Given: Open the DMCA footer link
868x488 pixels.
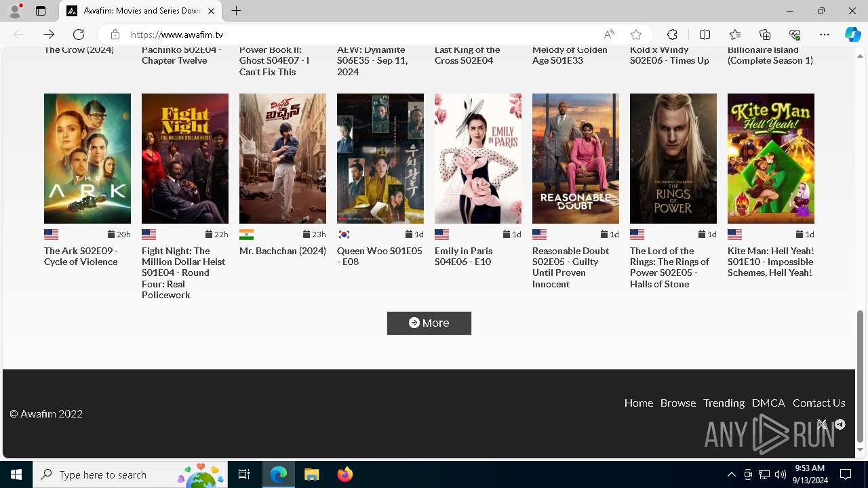Looking at the screenshot, I should (x=768, y=403).
